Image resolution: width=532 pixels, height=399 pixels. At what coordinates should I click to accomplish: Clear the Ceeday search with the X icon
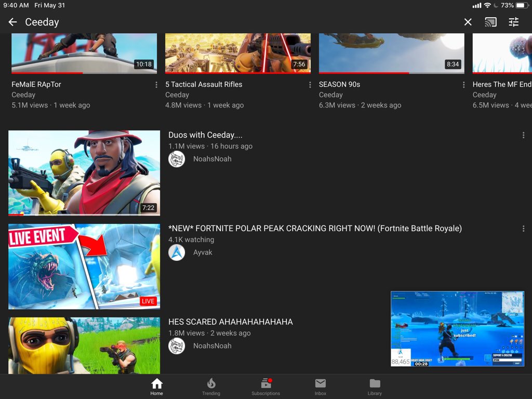pos(468,22)
